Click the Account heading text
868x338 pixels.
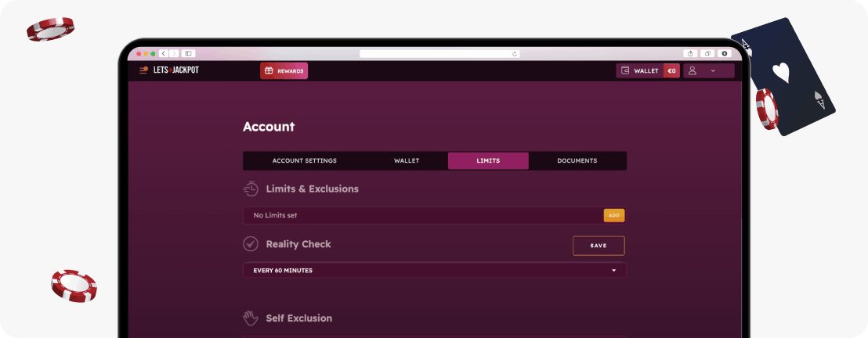[x=269, y=127]
